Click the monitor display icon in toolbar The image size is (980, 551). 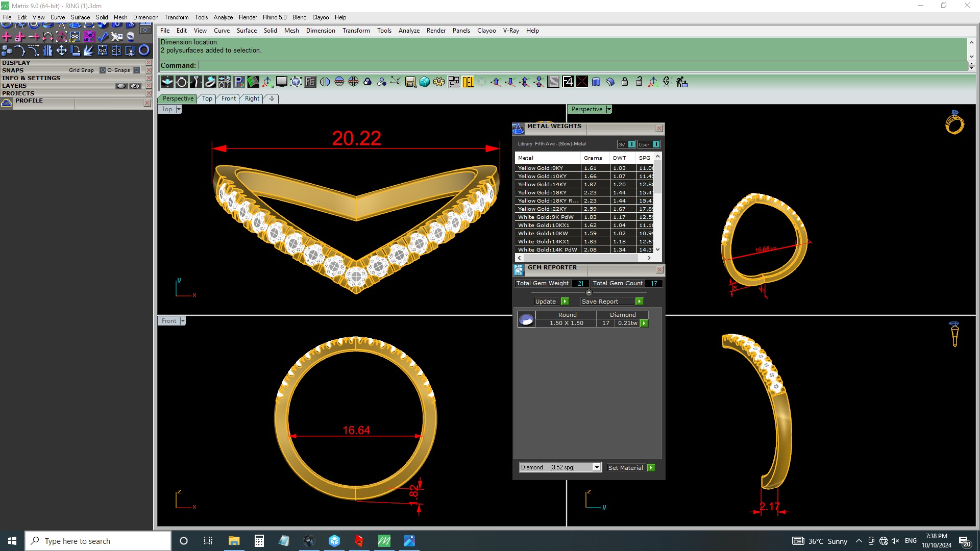pos(282,82)
